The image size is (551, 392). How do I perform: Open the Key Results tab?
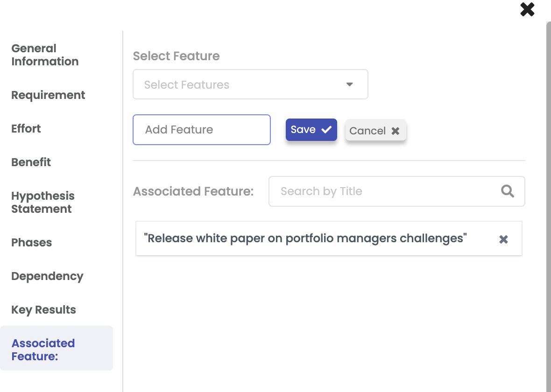[x=43, y=310]
